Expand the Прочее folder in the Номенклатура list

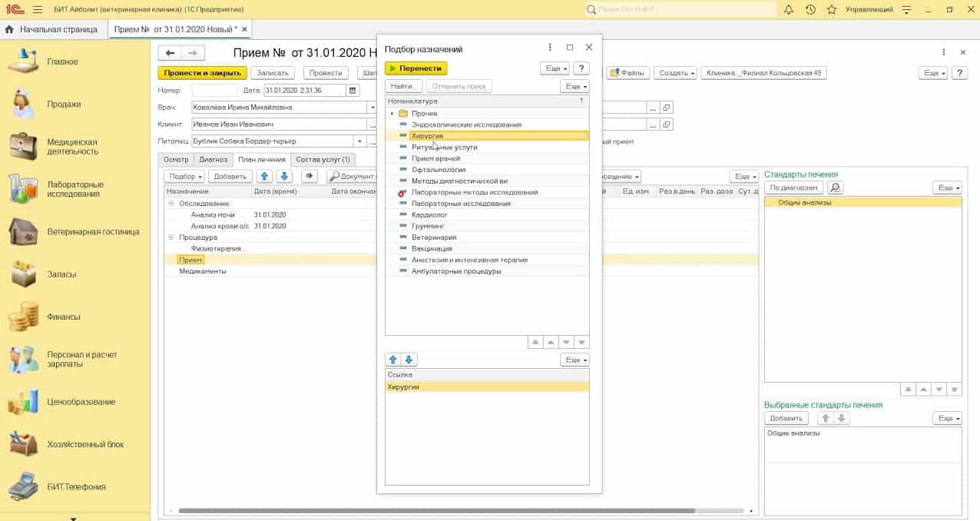tap(392, 114)
